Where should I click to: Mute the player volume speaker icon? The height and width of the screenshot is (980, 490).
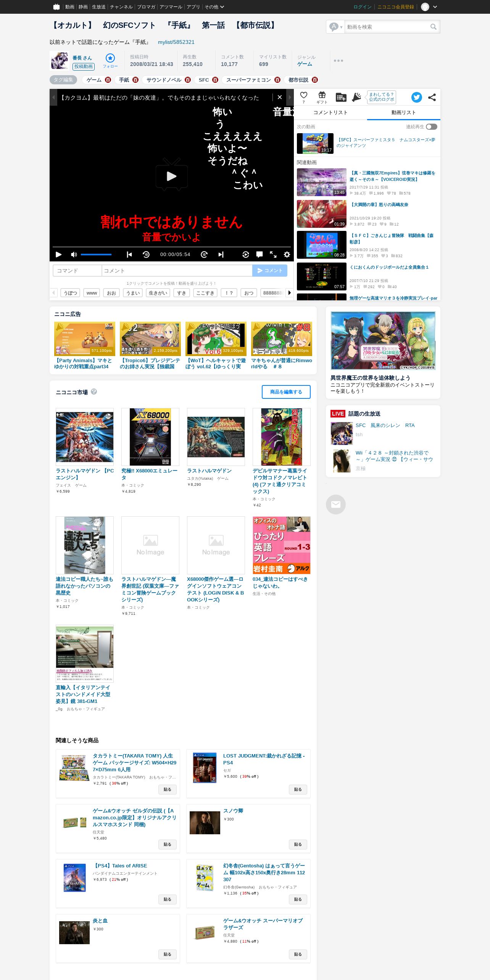74,255
